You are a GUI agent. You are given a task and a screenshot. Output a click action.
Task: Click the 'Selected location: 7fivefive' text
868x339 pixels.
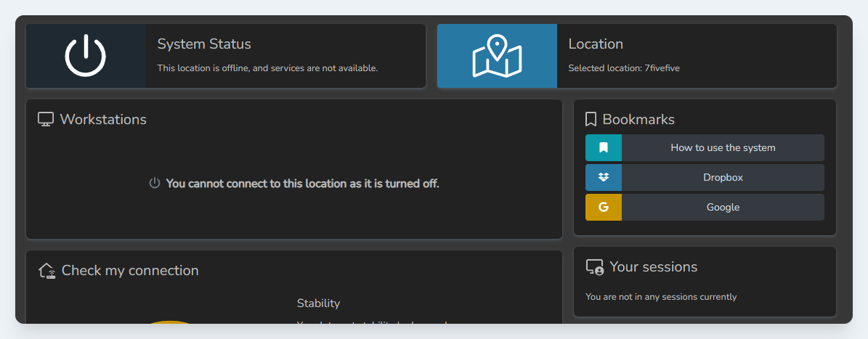[x=623, y=68]
